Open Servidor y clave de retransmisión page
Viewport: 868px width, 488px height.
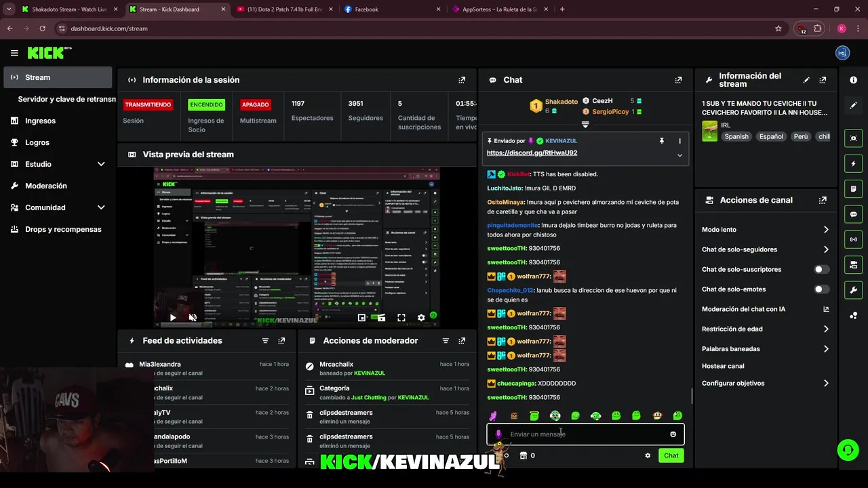(66, 99)
